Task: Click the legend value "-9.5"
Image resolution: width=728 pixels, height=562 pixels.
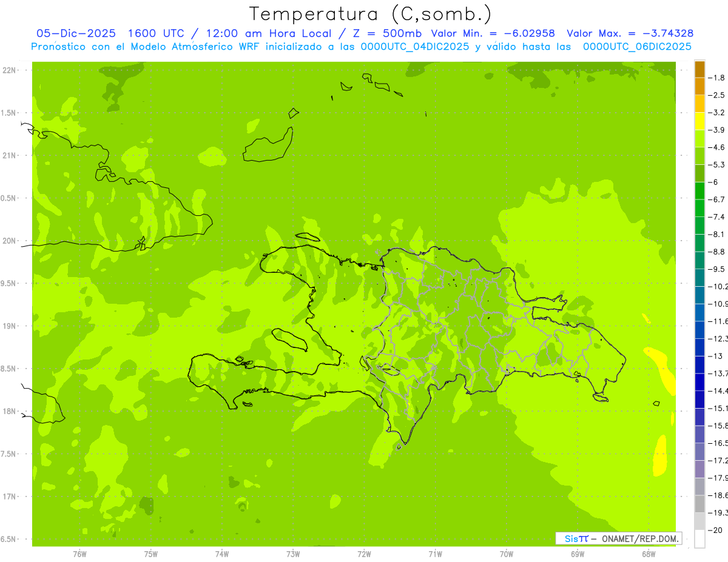Action: click(x=718, y=269)
